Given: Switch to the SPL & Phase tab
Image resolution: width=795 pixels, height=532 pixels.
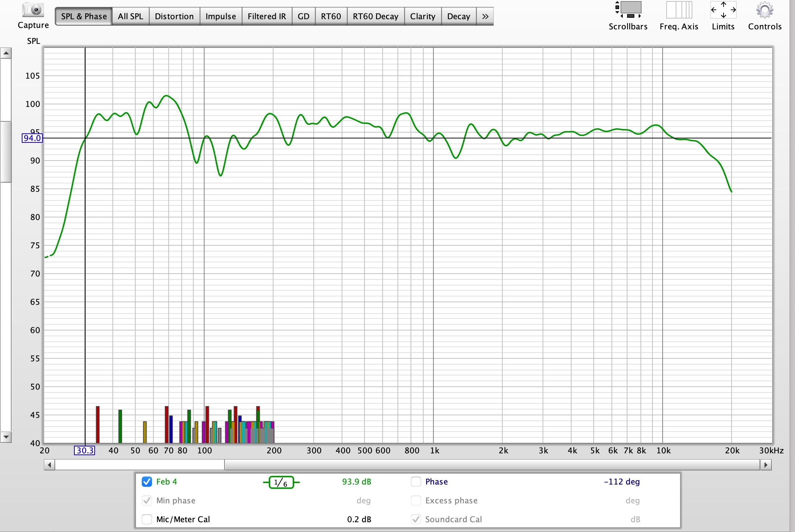Looking at the screenshot, I should point(84,16).
